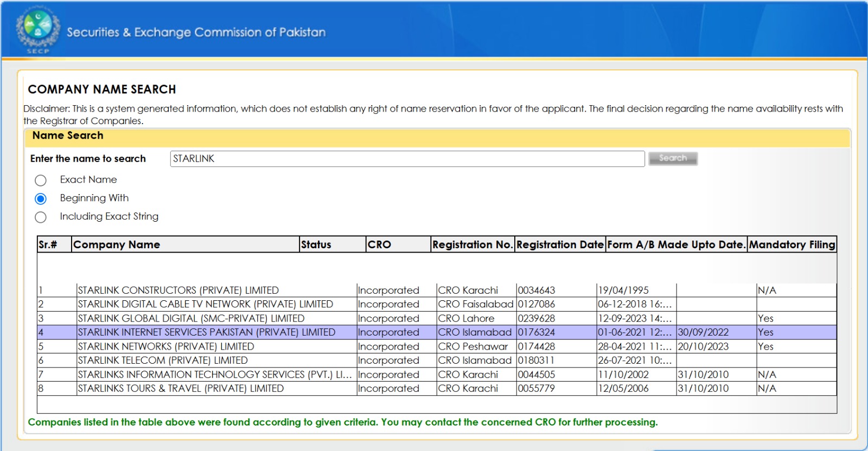
Task: Focus the name search input field
Action: coord(407,158)
